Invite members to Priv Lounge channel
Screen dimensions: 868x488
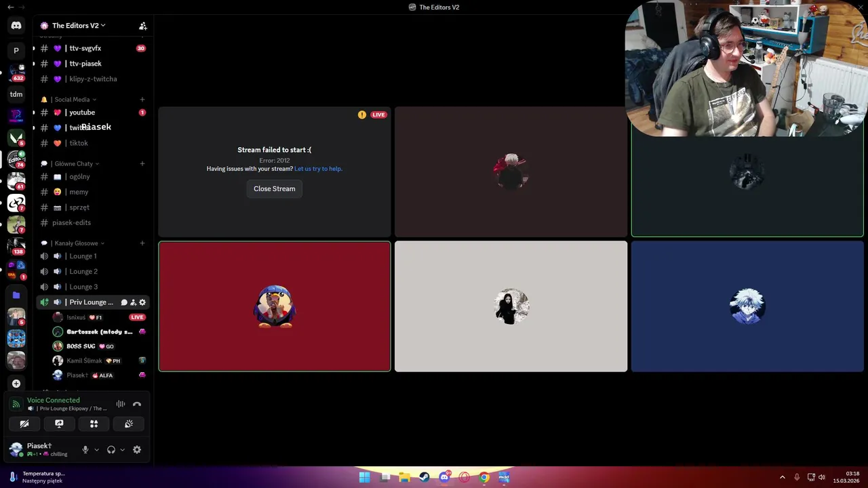click(133, 302)
